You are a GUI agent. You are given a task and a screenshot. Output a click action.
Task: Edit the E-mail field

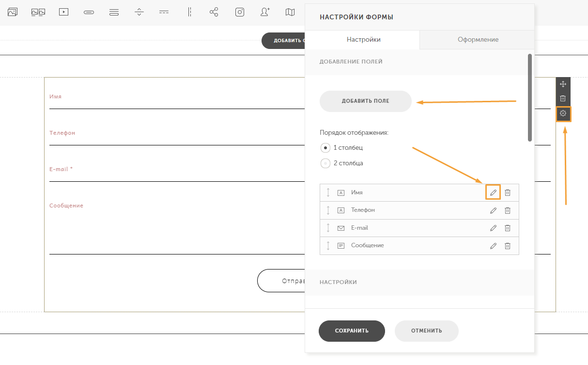click(x=493, y=228)
